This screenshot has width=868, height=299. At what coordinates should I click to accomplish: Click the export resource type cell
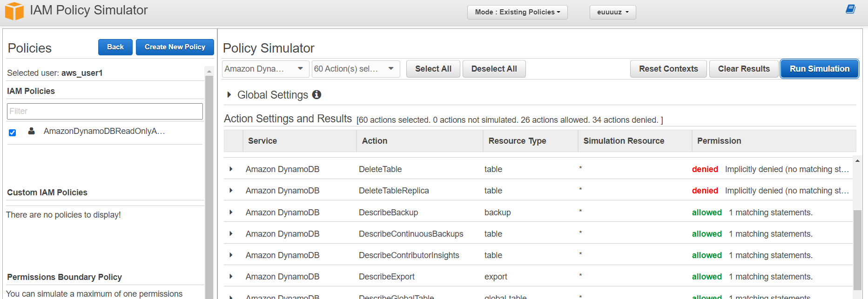point(496,277)
